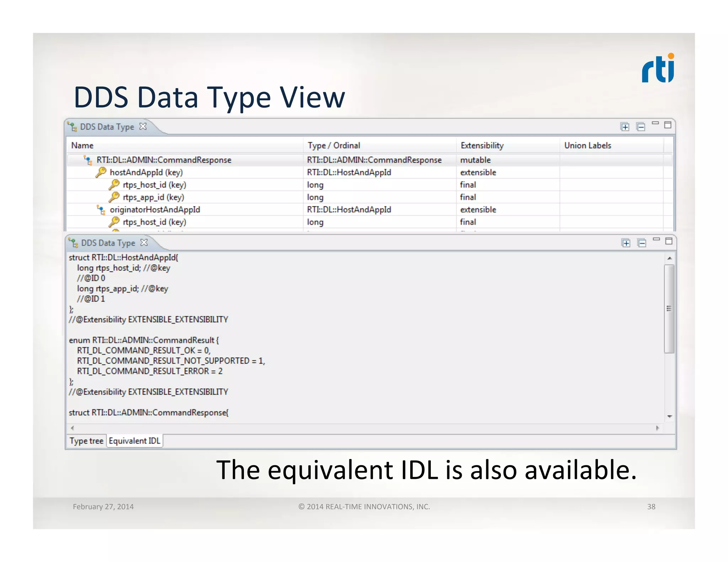Screen dimensions: 728x562
Task: Switch to the Equivalent IDL tab
Action: (134, 441)
